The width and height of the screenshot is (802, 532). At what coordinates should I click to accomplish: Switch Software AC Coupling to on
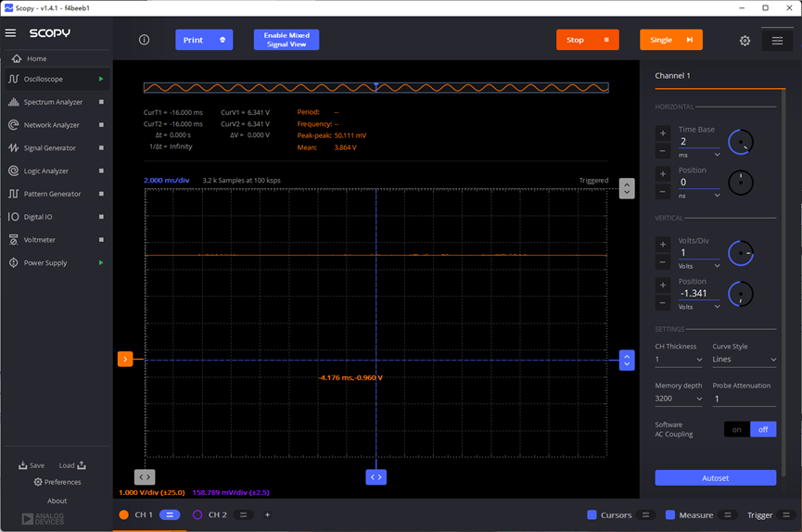pos(736,429)
